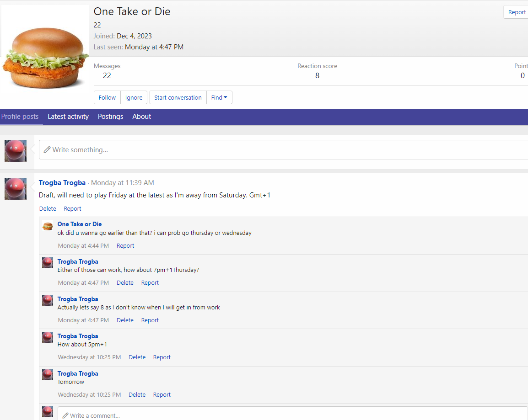Report the comment posted Monday 4:44 PM
The height and width of the screenshot is (420, 528).
click(125, 246)
